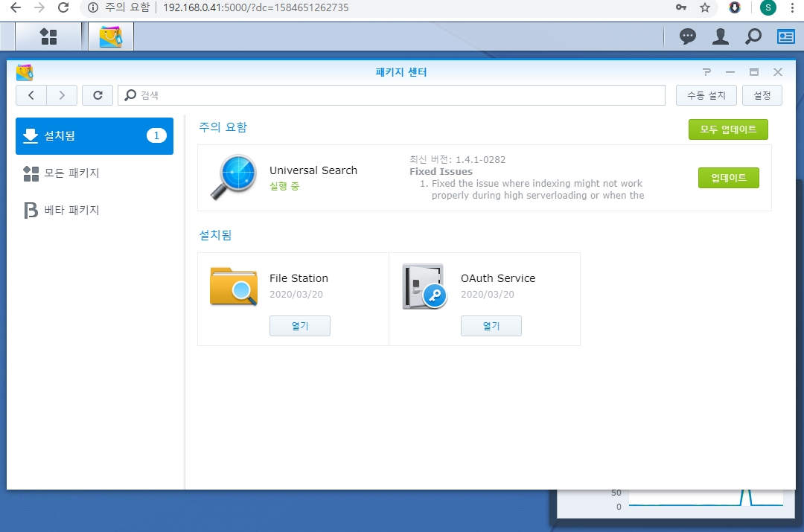Viewport: 804px width, 532px height.
Task: Click the Universal Search package name
Action: (x=313, y=170)
